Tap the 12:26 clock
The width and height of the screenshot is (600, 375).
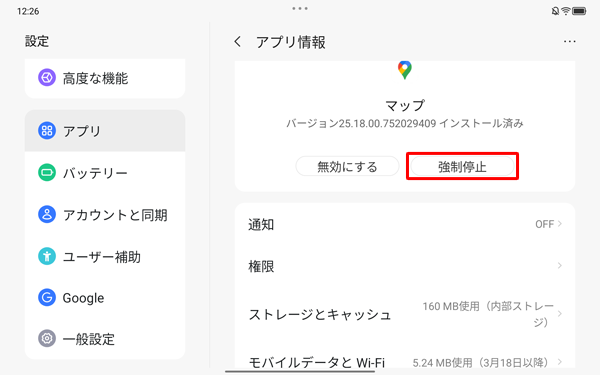[x=28, y=11]
